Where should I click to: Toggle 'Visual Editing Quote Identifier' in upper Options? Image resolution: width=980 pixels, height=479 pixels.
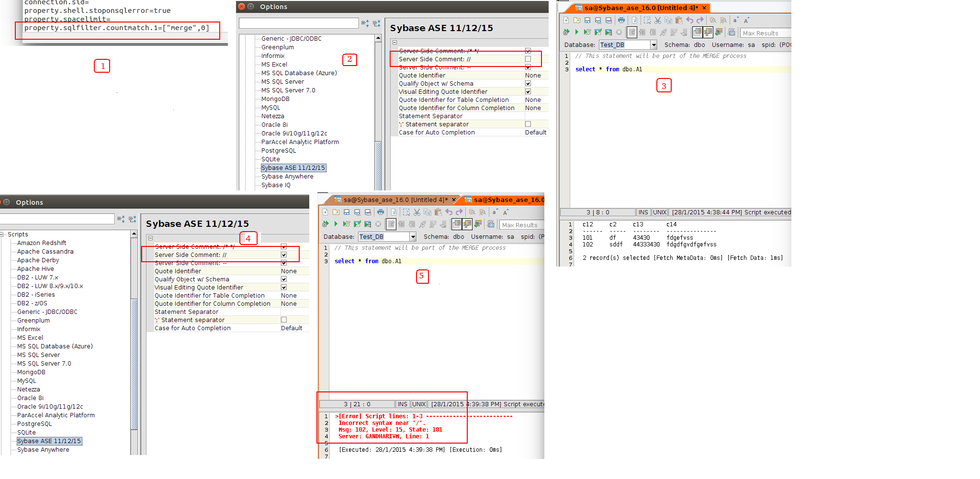528,91
